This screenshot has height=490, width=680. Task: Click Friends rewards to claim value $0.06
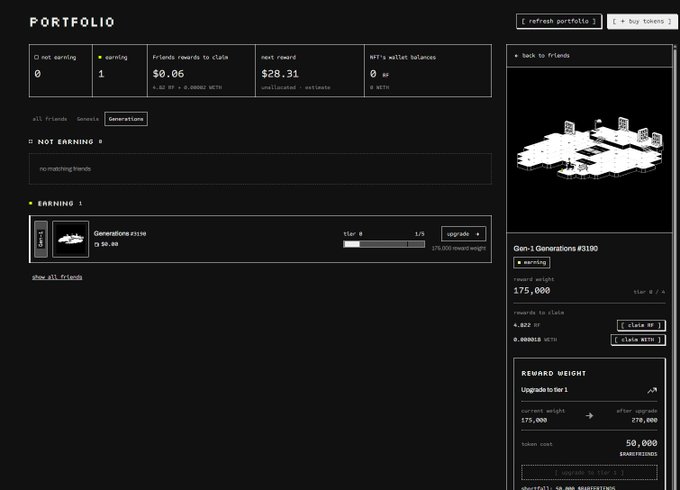168,74
